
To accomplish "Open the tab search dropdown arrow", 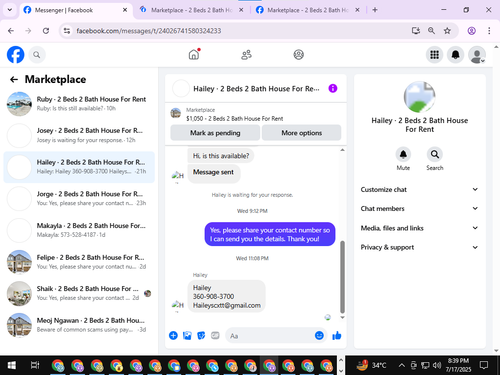I will [10, 10].
